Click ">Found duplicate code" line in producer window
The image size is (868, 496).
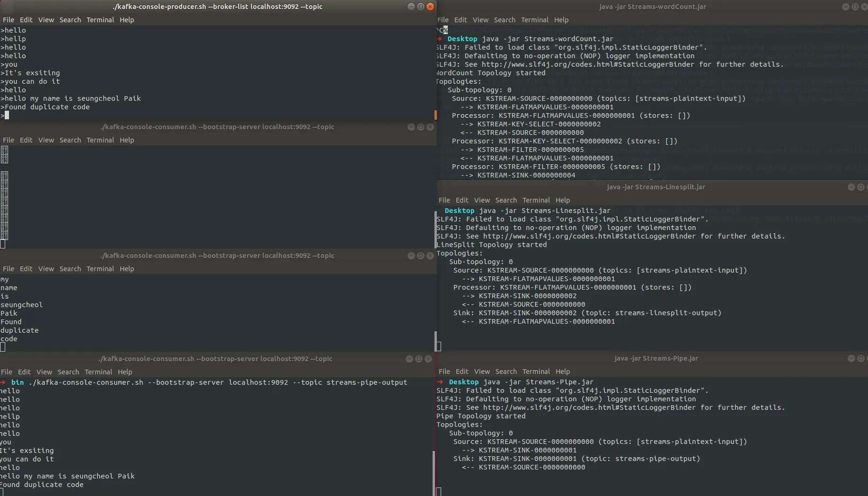tap(45, 107)
